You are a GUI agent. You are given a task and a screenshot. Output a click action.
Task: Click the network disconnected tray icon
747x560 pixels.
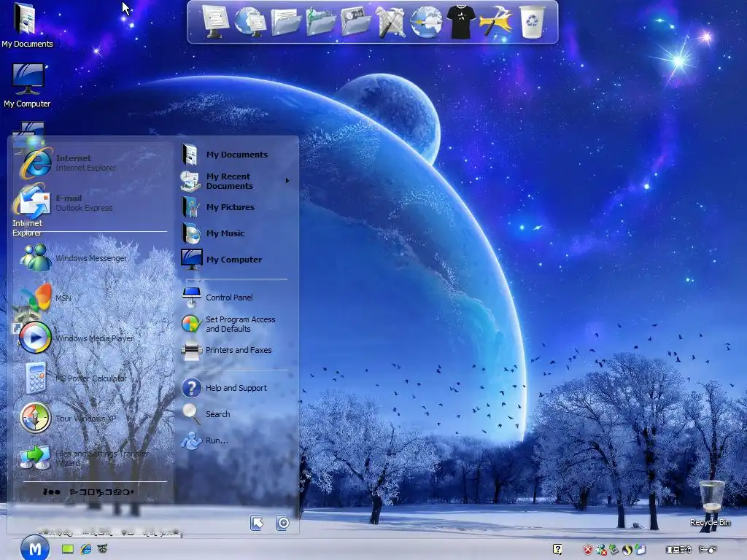pyautogui.click(x=601, y=550)
